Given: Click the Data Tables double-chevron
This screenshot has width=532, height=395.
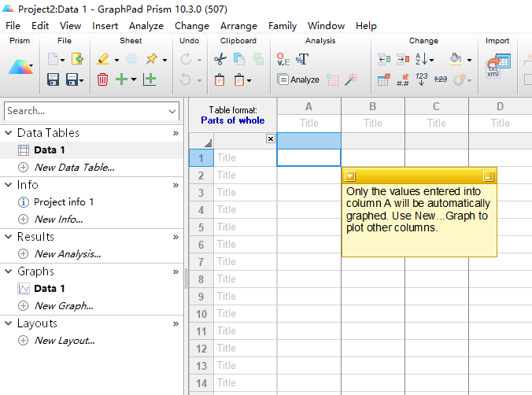Looking at the screenshot, I should point(175,133).
